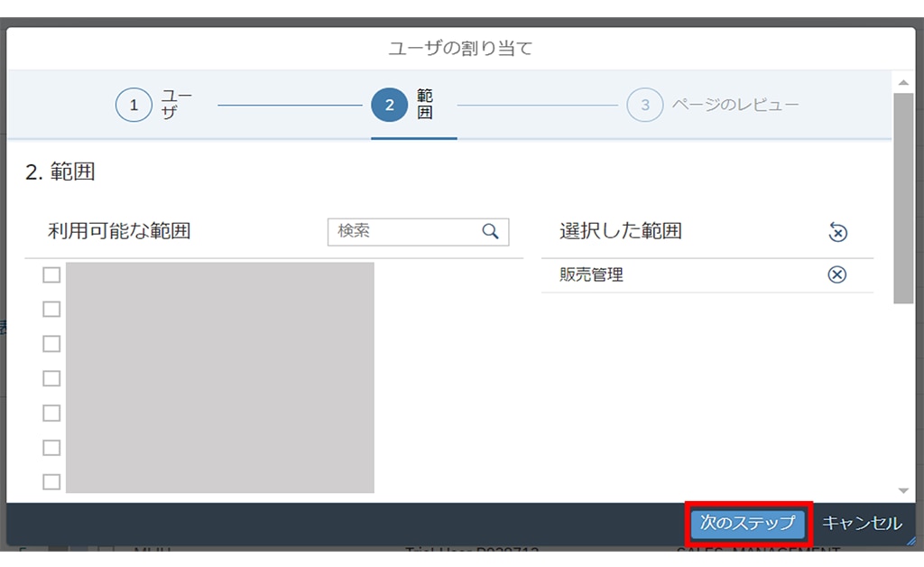Viewport: 924px width, 567px height.
Task: Enable the fourth checkbox in available list
Action: tap(51, 378)
